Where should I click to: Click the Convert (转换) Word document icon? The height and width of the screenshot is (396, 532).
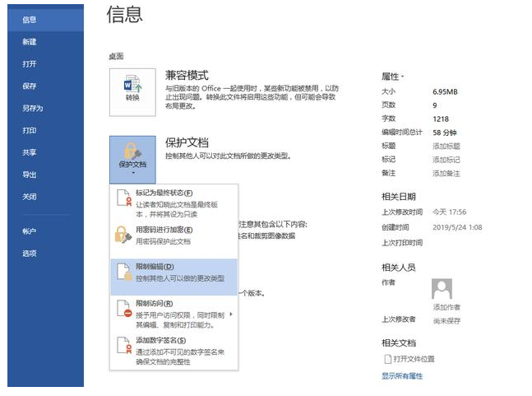(132, 92)
